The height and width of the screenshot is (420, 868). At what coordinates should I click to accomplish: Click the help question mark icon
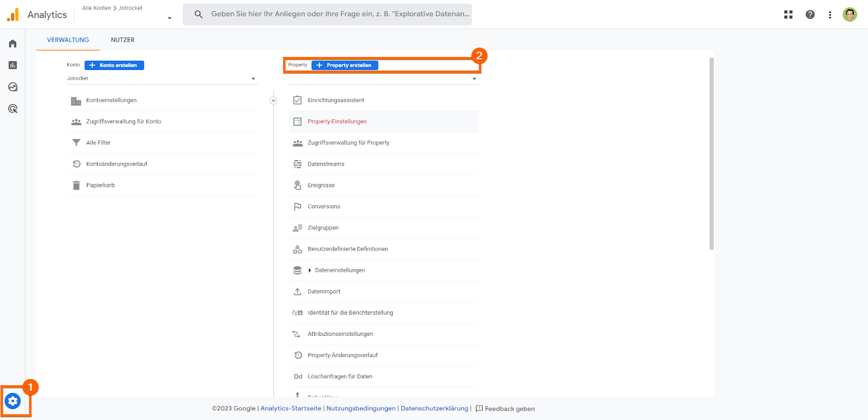click(810, 15)
